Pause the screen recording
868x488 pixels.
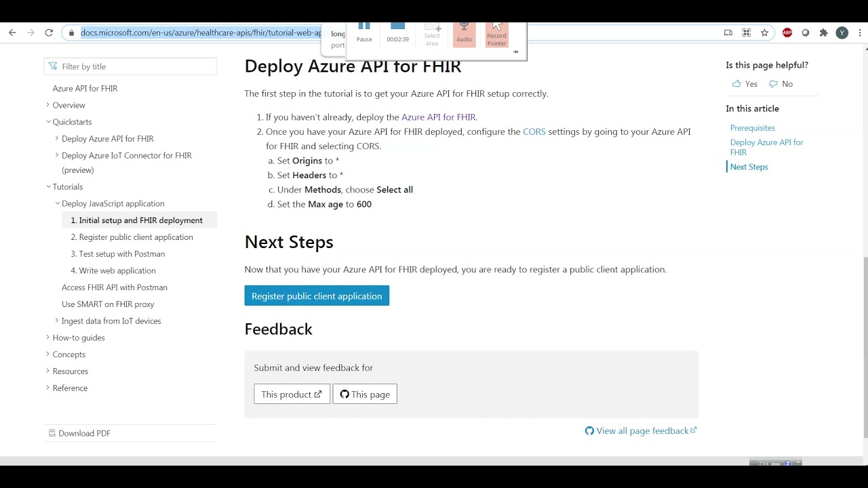point(364,33)
